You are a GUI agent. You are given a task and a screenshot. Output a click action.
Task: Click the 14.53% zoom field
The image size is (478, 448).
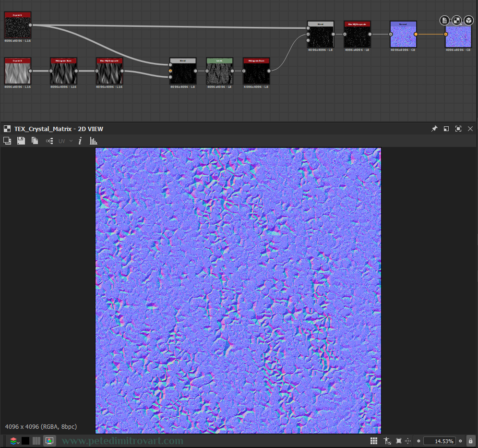click(440, 441)
